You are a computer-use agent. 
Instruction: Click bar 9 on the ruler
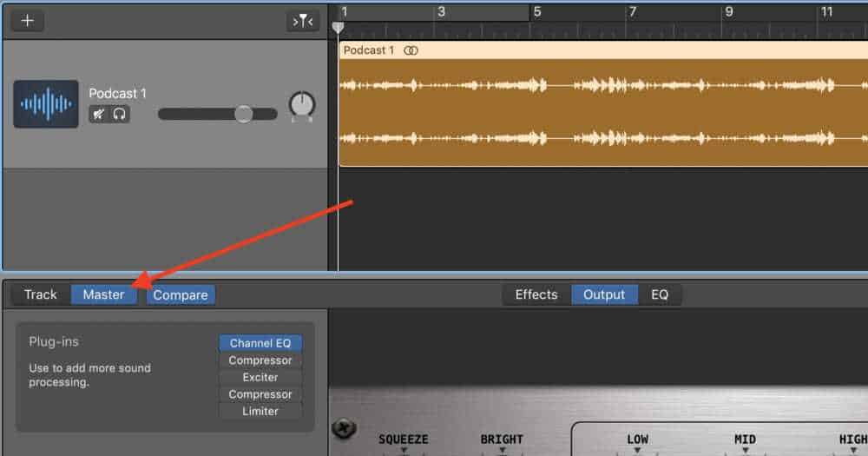tap(728, 11)
